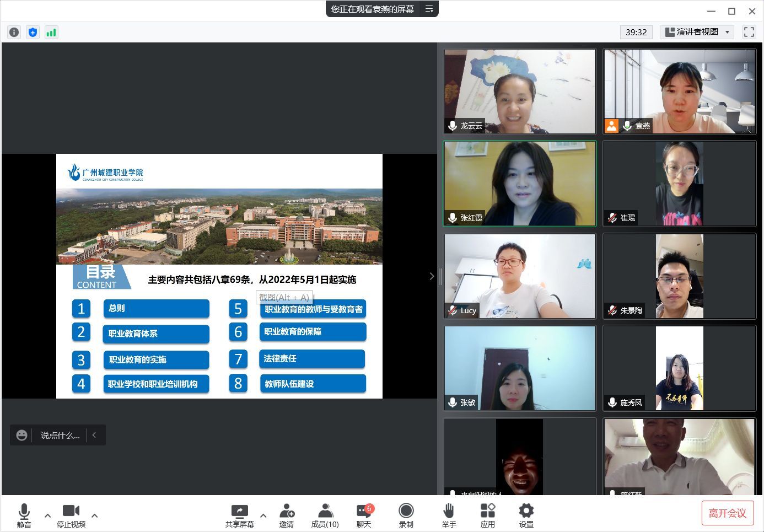Expand video options arrow beside 停止视频

coord(95,516)
